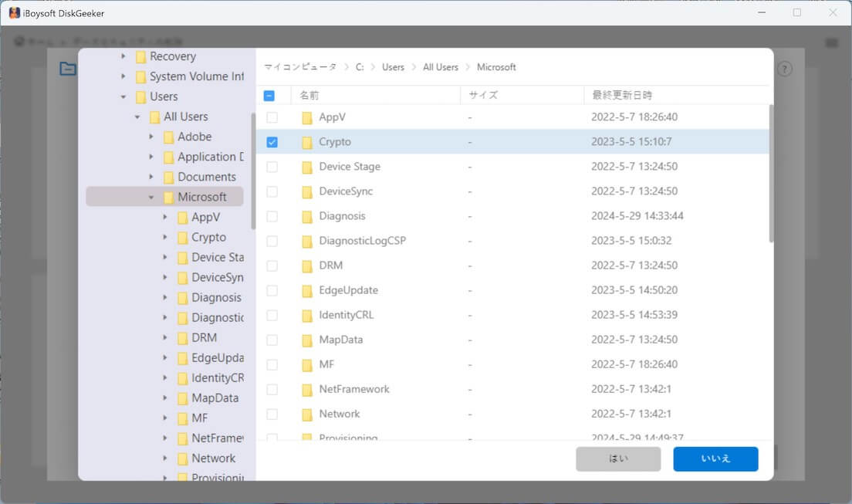Select the MF item in folder tree
This screenshot has width=852, height=504.
click(x=199, y=418)
